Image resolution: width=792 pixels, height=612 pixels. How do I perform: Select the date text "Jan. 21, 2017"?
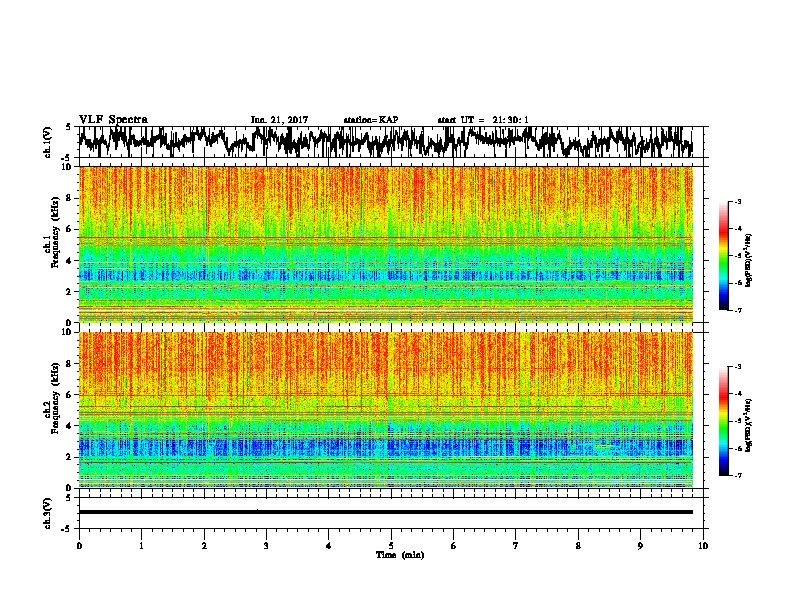point(279,120)
